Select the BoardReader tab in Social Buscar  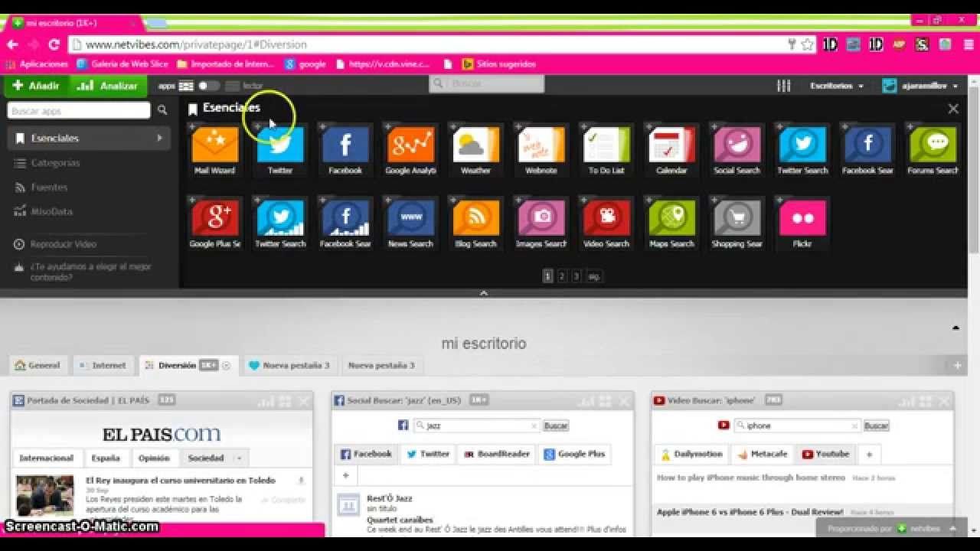(497, 454)
